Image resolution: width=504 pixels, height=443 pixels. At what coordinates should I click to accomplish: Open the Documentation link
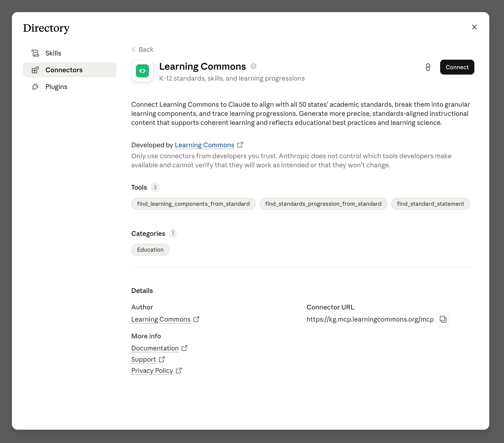pyautogui.click(x=155, y=348)
